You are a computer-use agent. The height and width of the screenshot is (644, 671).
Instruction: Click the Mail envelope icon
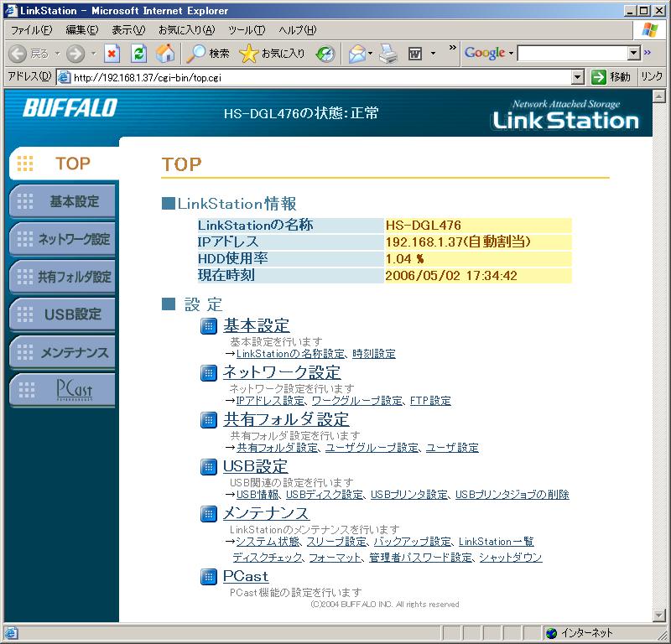point(357,54)
